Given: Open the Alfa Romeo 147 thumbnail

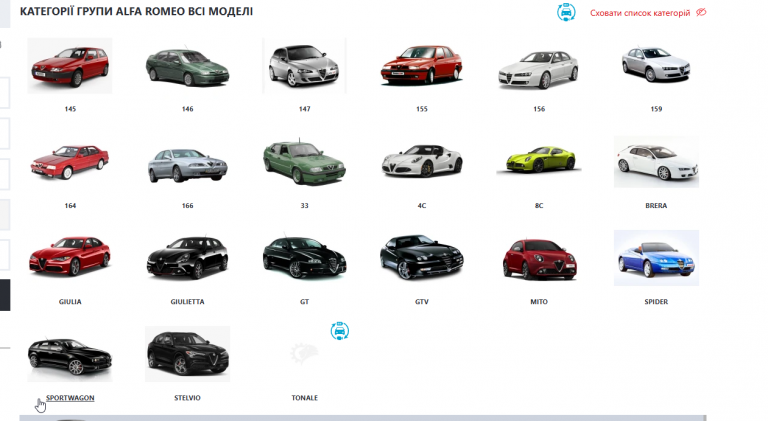Looking at the screenshot, I should [x=304, y=66].
